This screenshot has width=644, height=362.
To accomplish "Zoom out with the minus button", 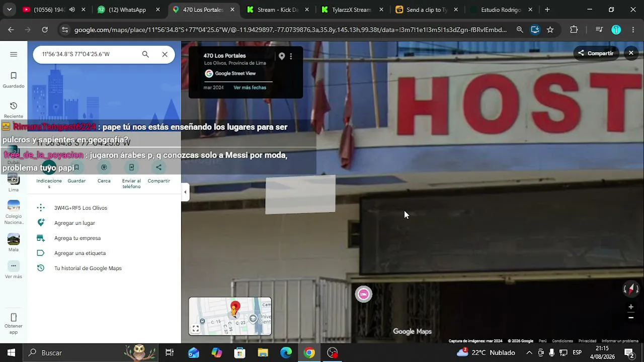I will (631, 318).
